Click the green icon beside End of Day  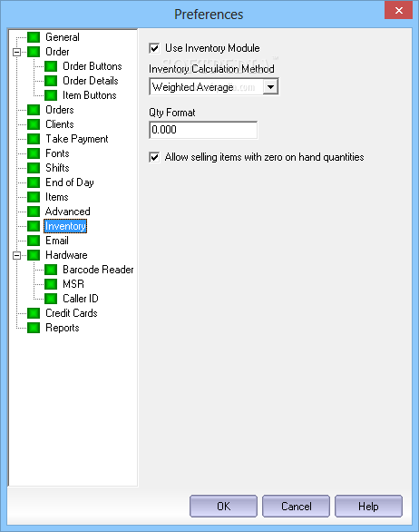tap(34, 182)
